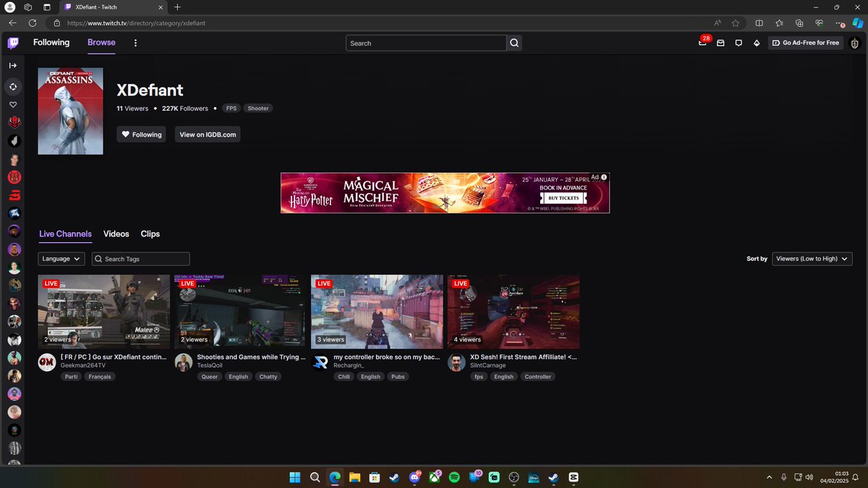Click the Twitch home logo
Screen dimensions: 868x488
tap(13, 43)
